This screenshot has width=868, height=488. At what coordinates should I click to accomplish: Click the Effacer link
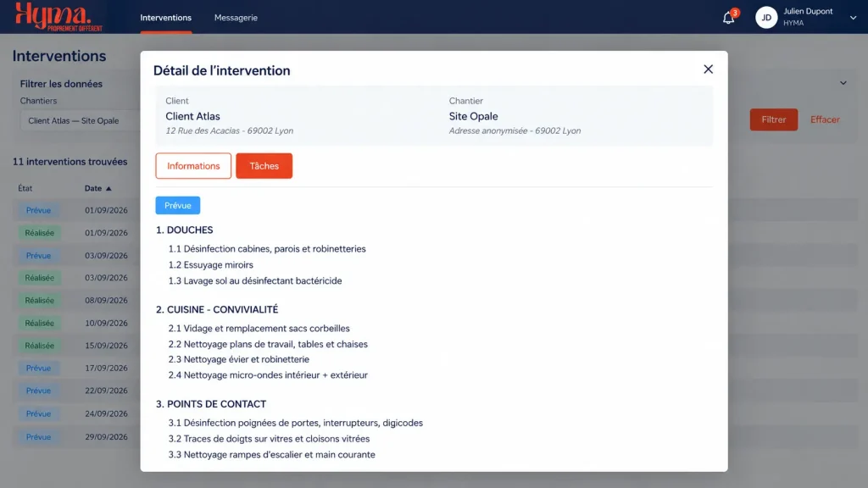825,119
